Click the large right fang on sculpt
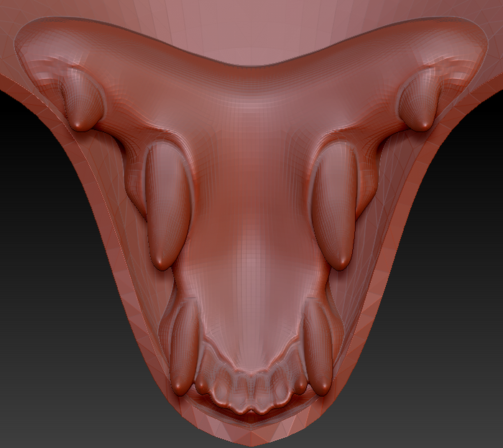Image resolution: width=503 pixels, height=448 pixels. point(334,205)
